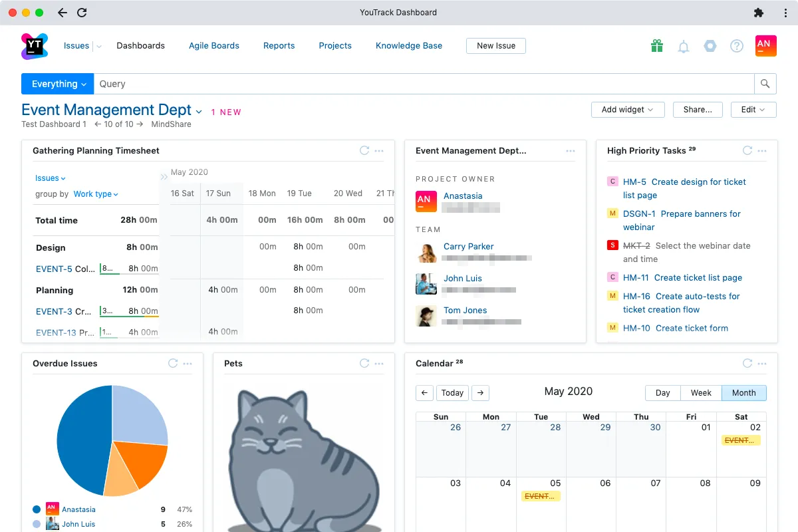Click inside the Query search field
Image resolution: width=798 pixels, height=532 pixels.
[x=266, y=84]
